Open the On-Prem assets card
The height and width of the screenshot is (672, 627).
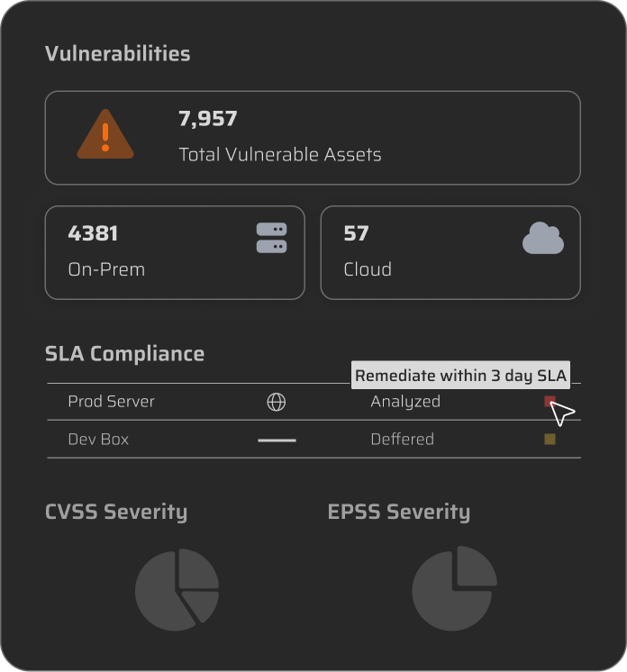point(175,252)
